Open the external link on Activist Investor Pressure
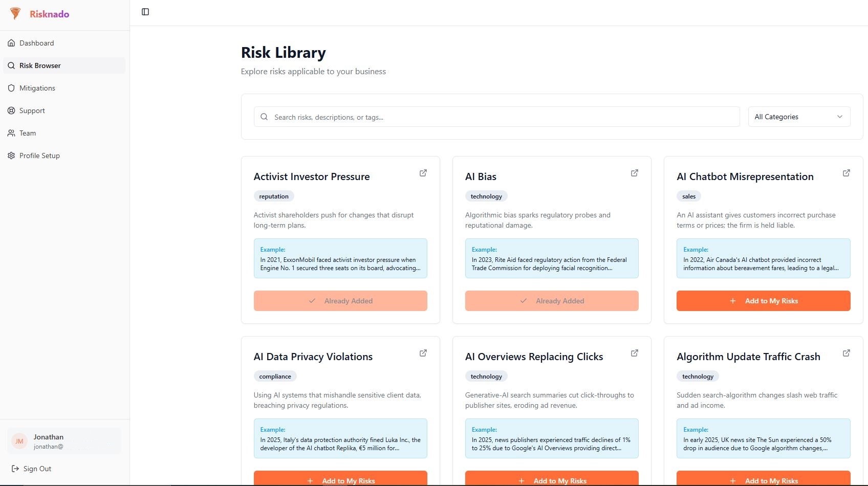868x486 pixels. (423, 173)
